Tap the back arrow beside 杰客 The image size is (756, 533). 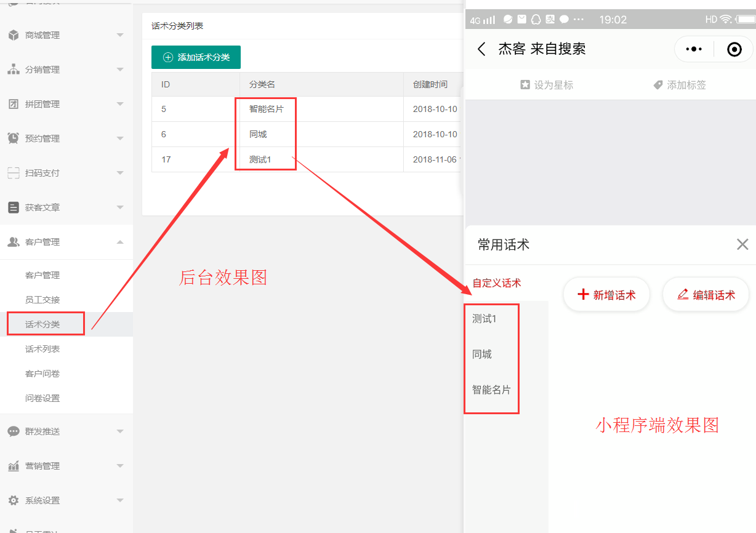[482, 49]
